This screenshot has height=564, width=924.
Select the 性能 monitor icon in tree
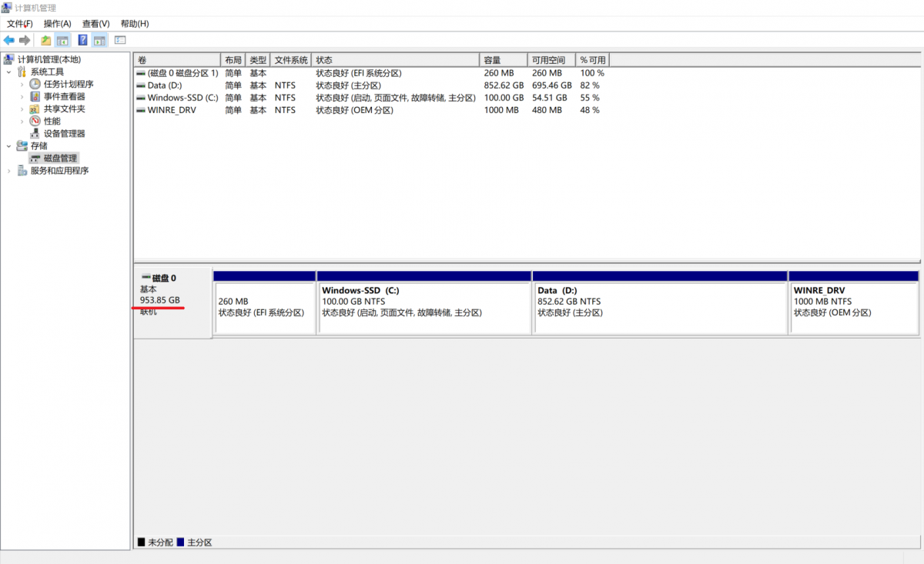(35, 121)
